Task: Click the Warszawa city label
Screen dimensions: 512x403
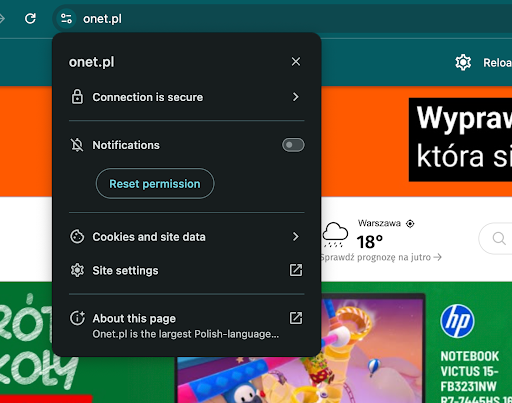Action: click(379, 223)
